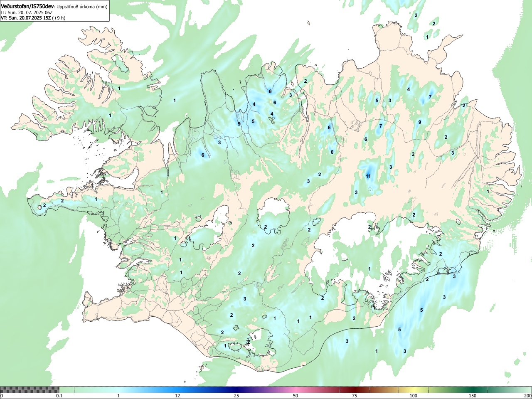Click the 50 tick label on the color scale

coord(296,396)
